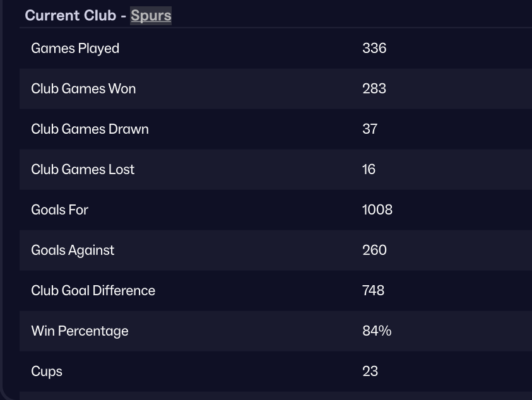
Task: Open the Spurs club link
Action: coord(151,15)
